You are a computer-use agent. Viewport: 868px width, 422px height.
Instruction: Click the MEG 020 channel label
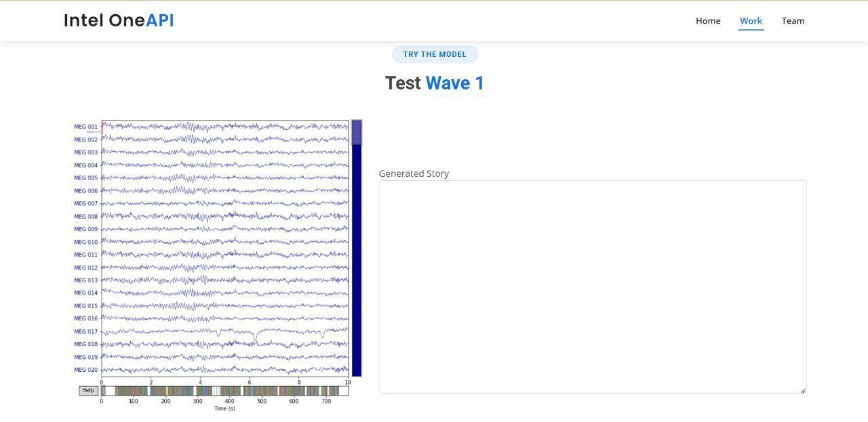pos(85,370)
